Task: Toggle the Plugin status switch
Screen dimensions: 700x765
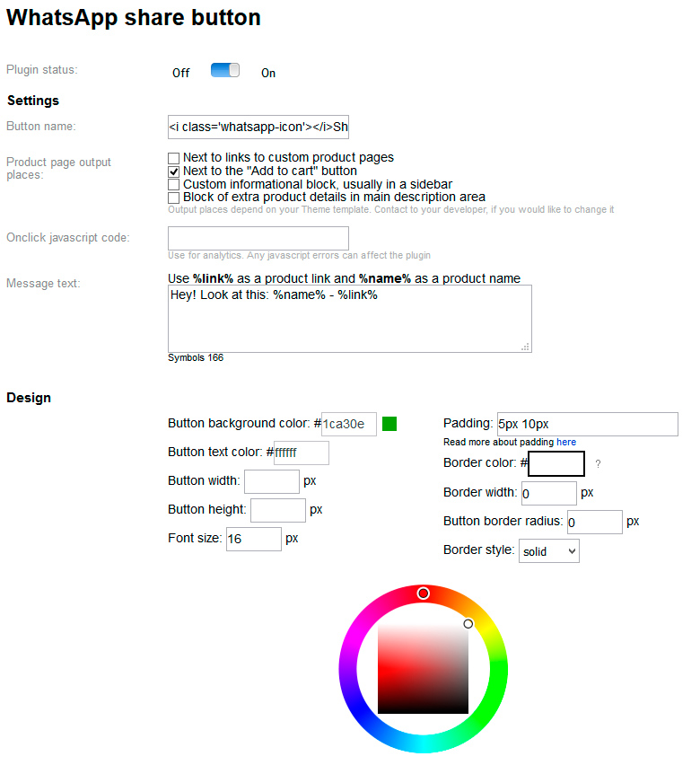Action: (225, 70)
